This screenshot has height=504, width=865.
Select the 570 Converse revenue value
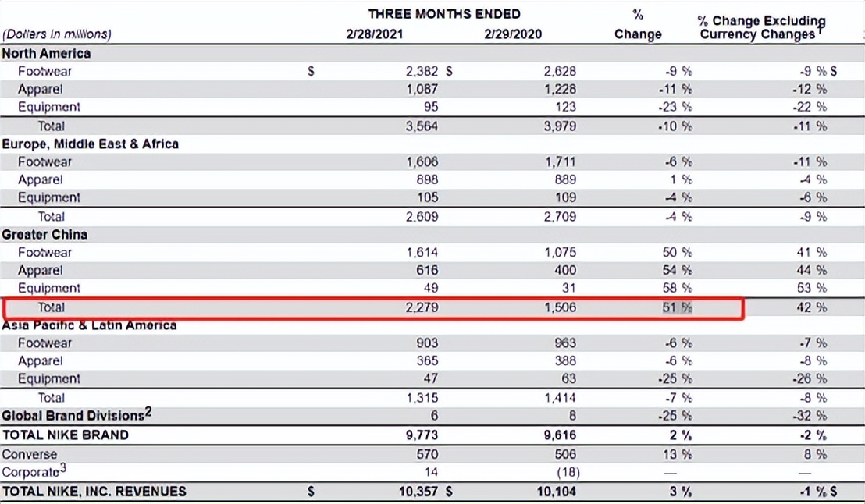click(x=427, y=454)
